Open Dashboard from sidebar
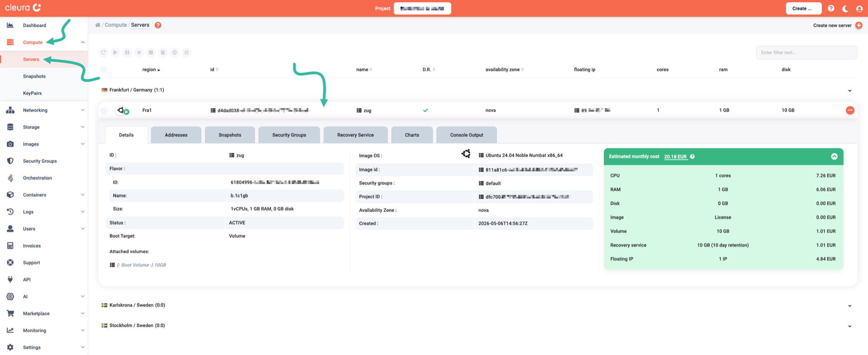The image size is (868, 355). pyautogui.click(x=34, y=25)
